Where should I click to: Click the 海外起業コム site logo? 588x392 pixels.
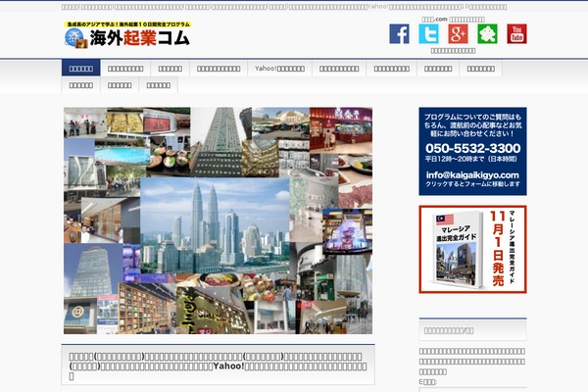[x=127, y=34]
